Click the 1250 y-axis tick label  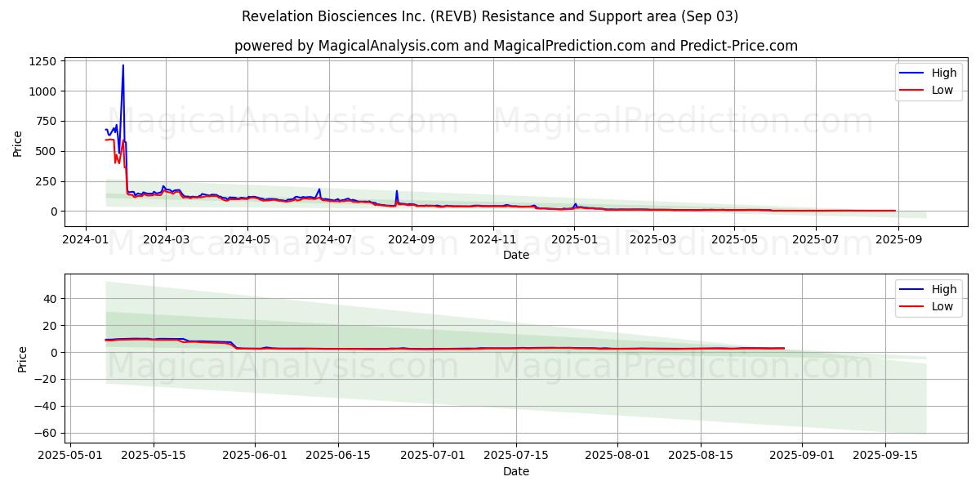click(x=42, y=61)
